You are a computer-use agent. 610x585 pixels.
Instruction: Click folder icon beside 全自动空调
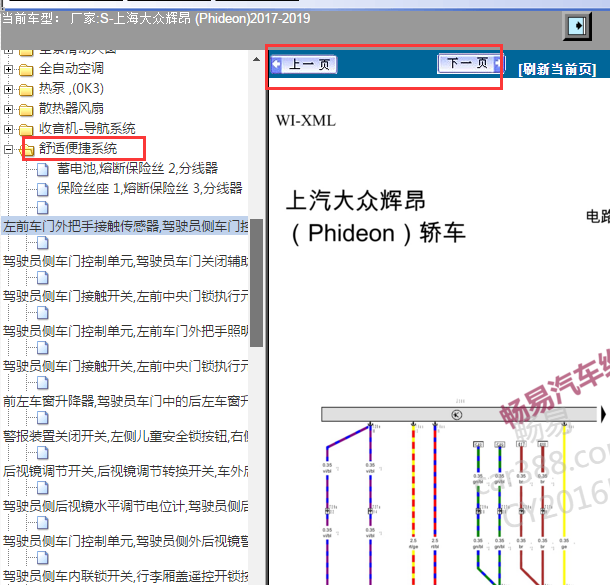tap(26, 70)
